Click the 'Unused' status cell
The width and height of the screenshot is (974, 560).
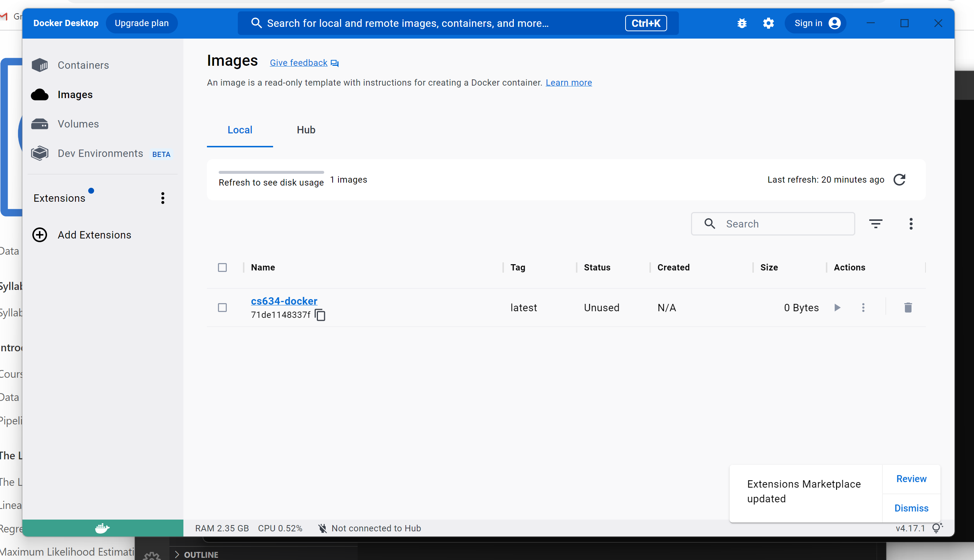click(x=601, y=307)
